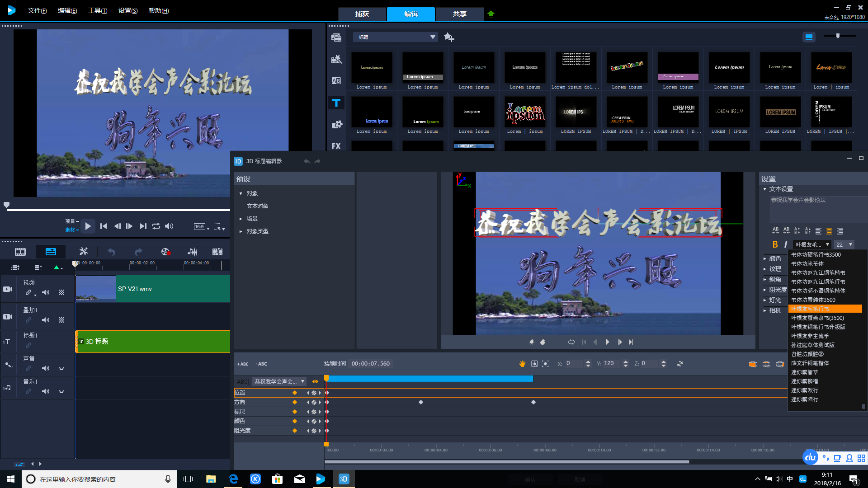Open the 设置 menu
This screenshot has width=868, height=488.
[x=128, y=10]
